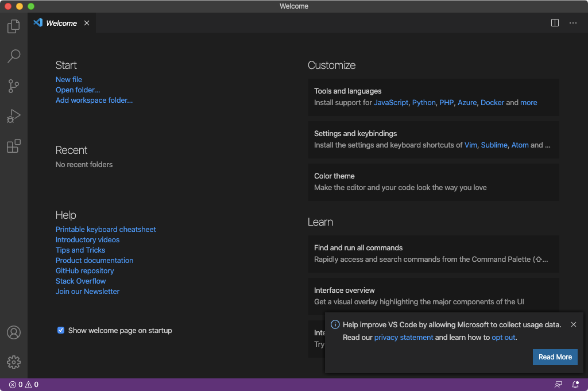The image size is (588, 391).
Task: Open notifications via the bell icon
Action: 575,384
